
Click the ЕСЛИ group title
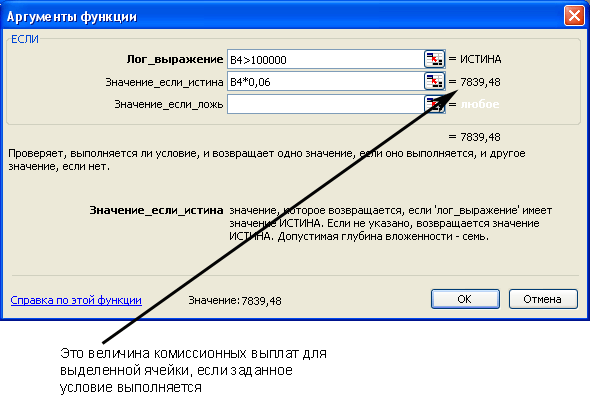(x=25, y=39)
